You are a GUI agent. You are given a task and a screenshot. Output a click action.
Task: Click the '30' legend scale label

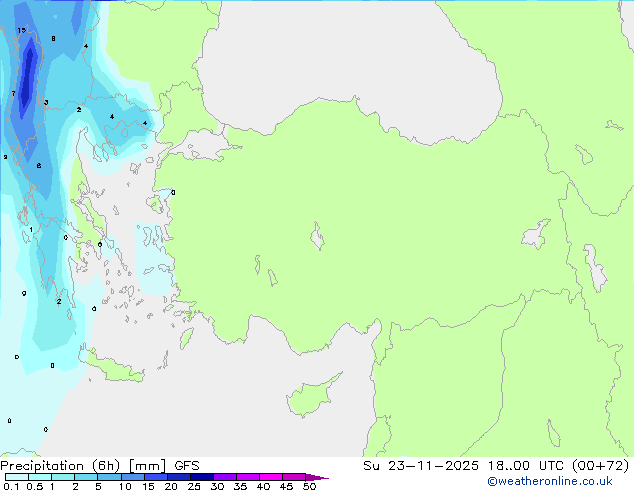pos(217,486)
